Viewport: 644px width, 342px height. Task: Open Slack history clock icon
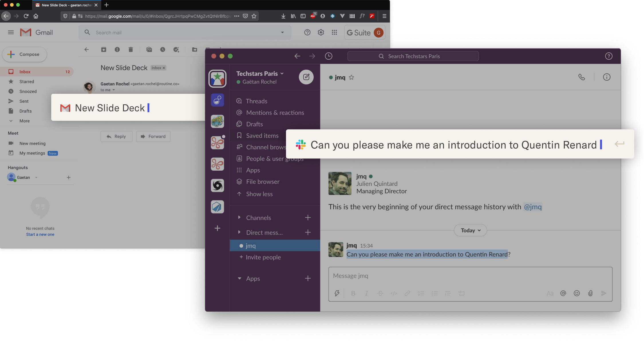tap(328, 56)
